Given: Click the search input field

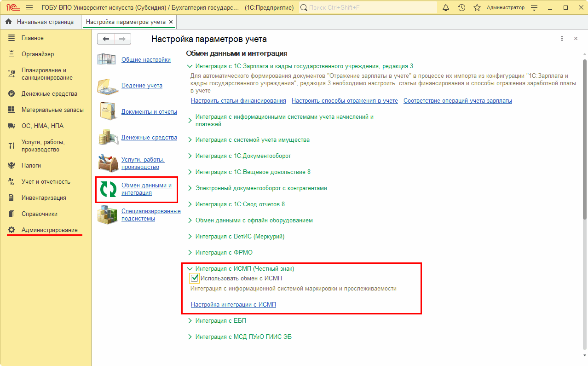Looking at the screenshot, I should tap(368, 8).
